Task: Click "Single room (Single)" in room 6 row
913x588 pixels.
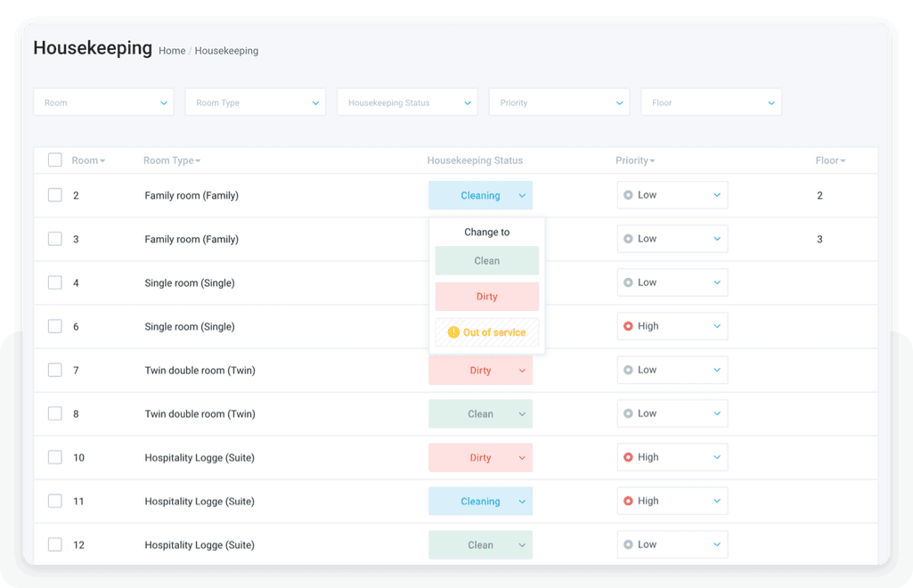Action: (x=190, y=327)
